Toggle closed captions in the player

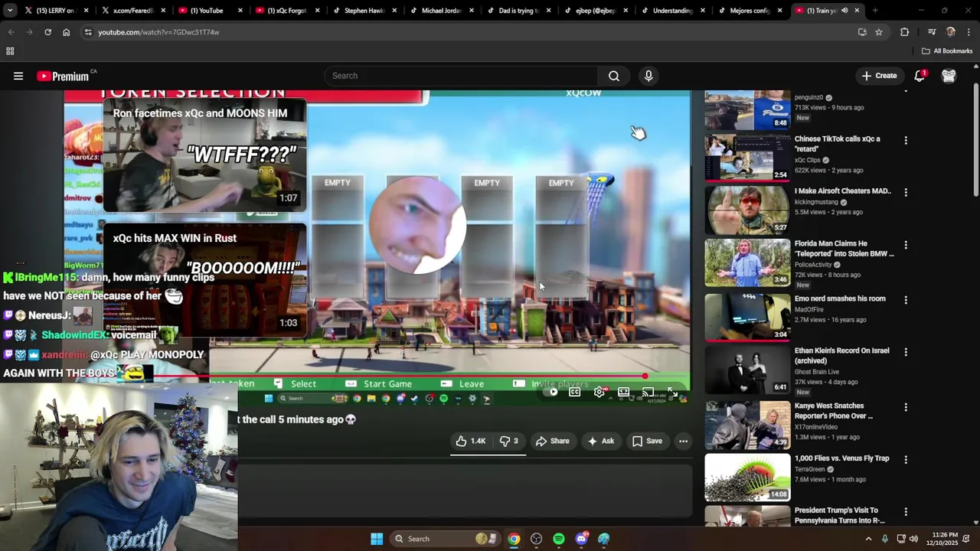(x=574, y=392)
